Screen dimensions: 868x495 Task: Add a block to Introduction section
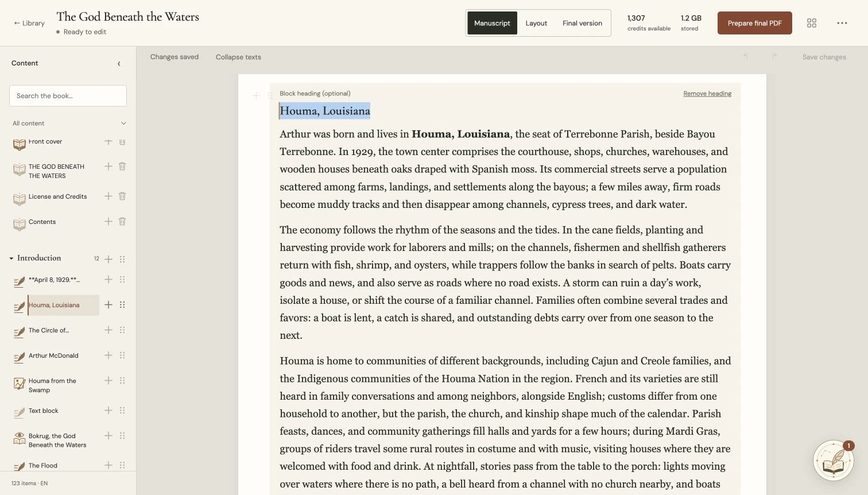tap(108, 259)
